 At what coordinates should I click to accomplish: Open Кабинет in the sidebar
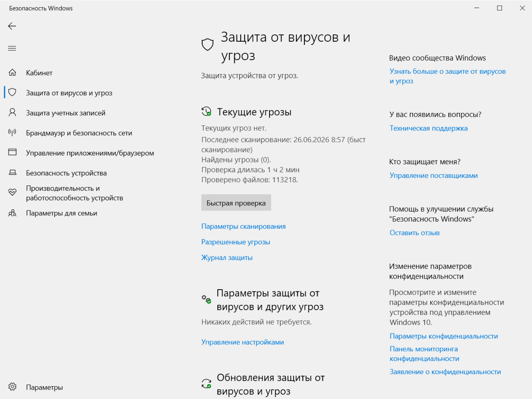click(x=39, y=73)
